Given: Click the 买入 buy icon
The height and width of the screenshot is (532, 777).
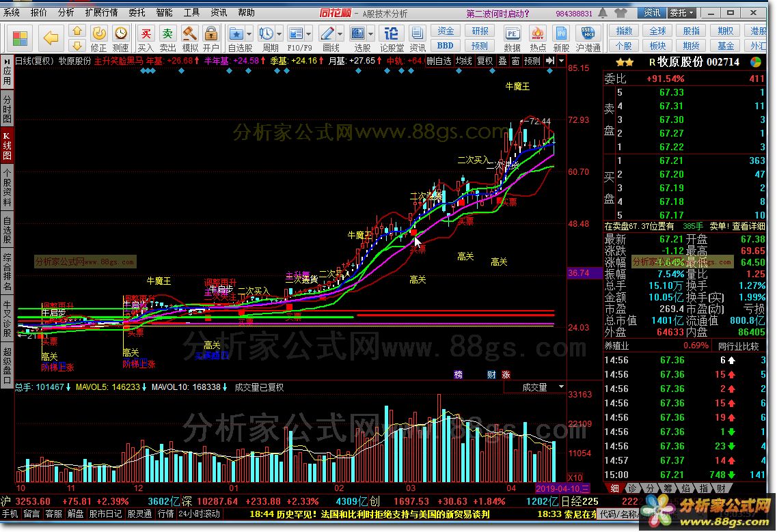Looking at the screenshot, I should click(146, 39).
